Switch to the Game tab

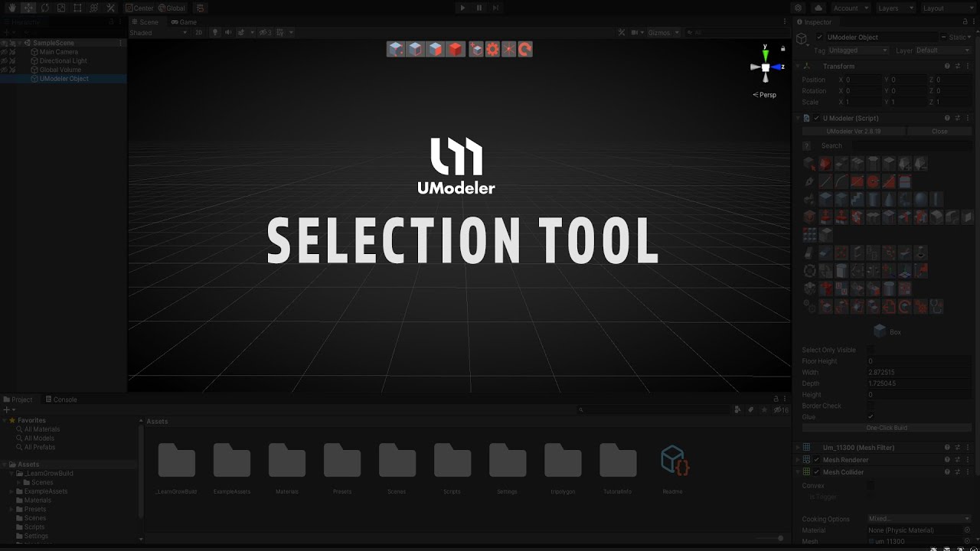[184, 22]
